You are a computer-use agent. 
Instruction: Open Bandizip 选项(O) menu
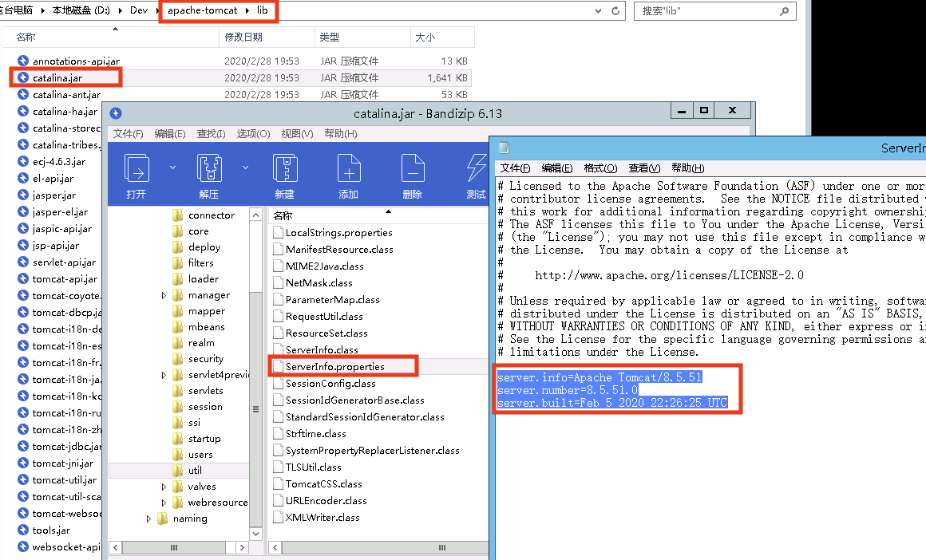tap(253, 134)
